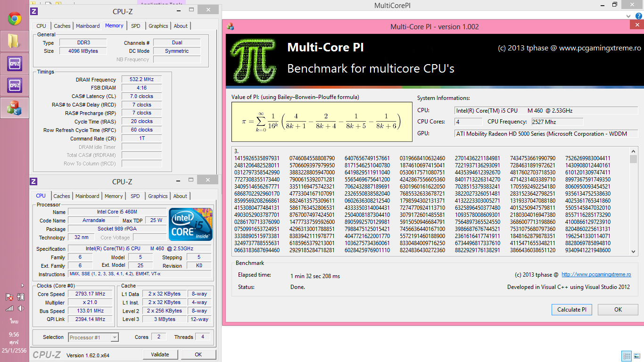This screenshot has width=644, height=362.
Task: Open the File Explorer folder taskbar icon
Action: (x=14, y=41)
